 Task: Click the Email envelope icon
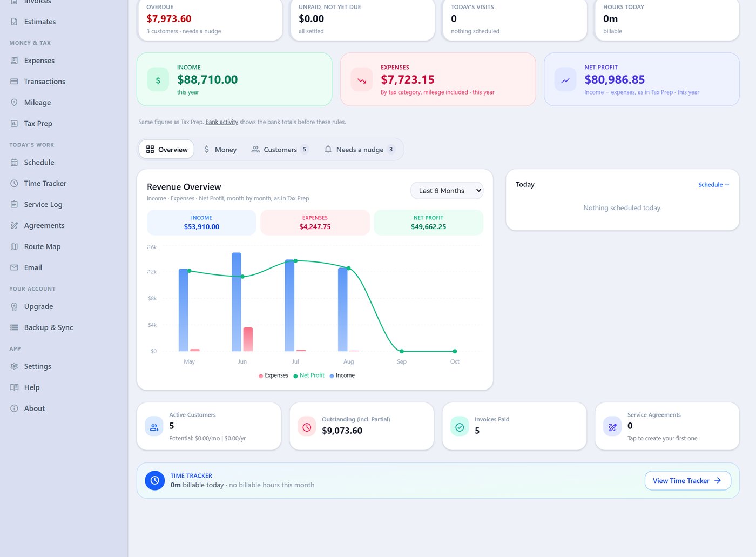[x=14, y=268]
